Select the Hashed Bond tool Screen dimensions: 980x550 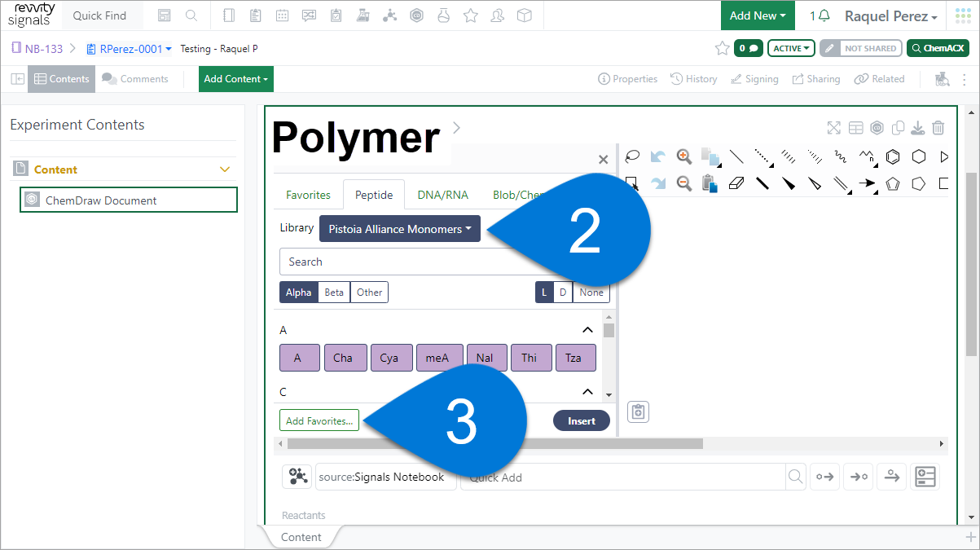[789, 156]
